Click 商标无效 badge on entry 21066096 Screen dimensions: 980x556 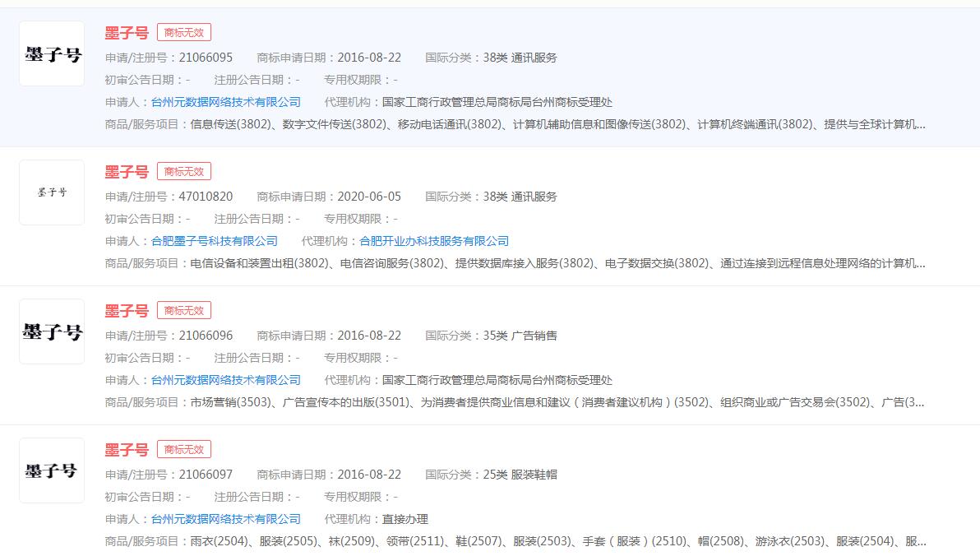184,310
